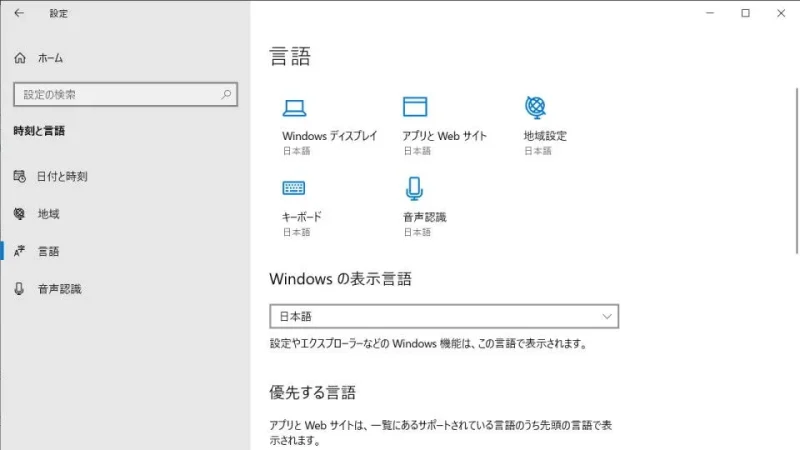The width and height of the screenshot is (800, 450).
Task: Focus the 設定の検索 search field
Action: click(x=126, y=94)
